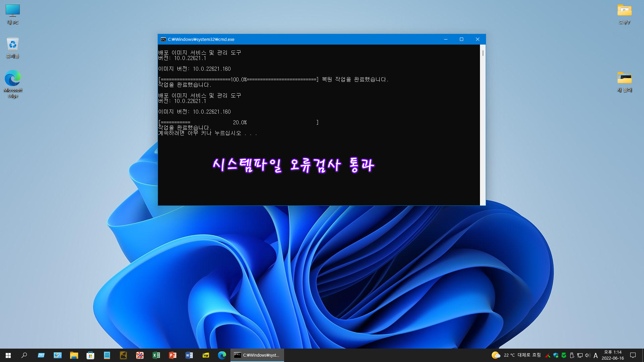Open cmd window system menu icon
This screenshot has height=362, width=644.
[163, 40]
